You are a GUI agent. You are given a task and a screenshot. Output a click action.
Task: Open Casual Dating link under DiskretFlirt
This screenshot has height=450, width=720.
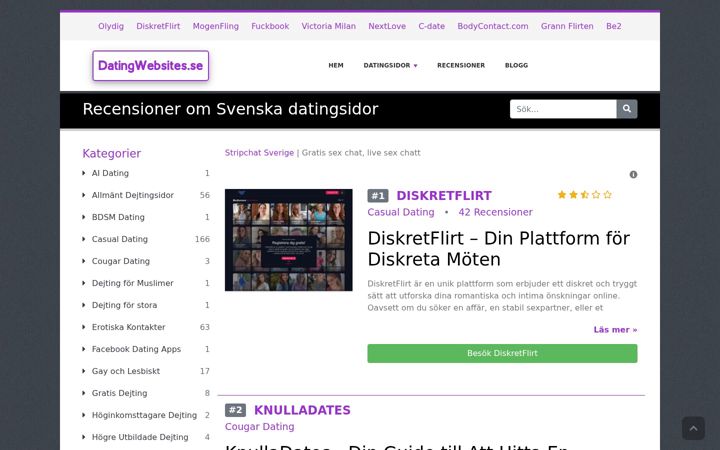[x=401, y=212]
